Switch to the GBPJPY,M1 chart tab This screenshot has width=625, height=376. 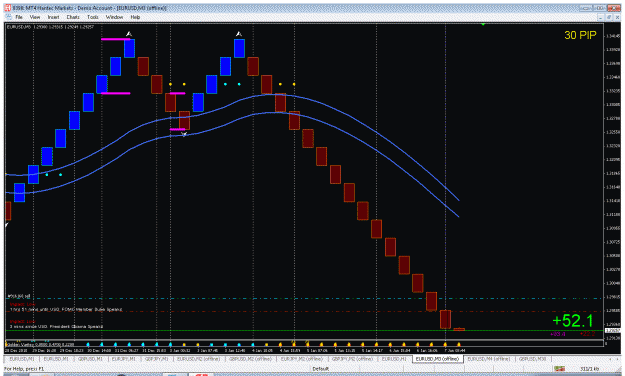click(x=157, y=359)
